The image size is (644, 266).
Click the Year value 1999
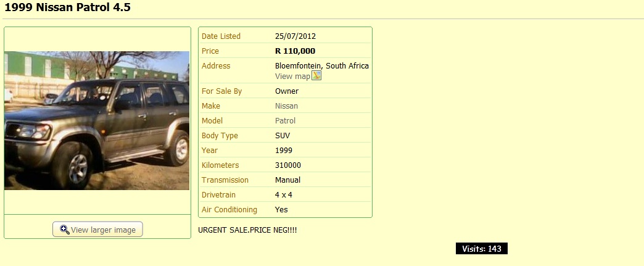[284, 151]
